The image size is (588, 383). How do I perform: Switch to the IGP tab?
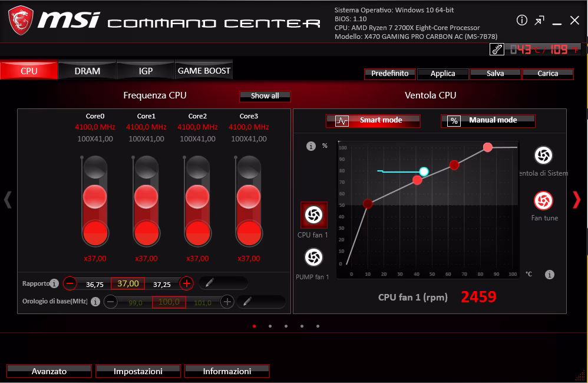(146, 70)
